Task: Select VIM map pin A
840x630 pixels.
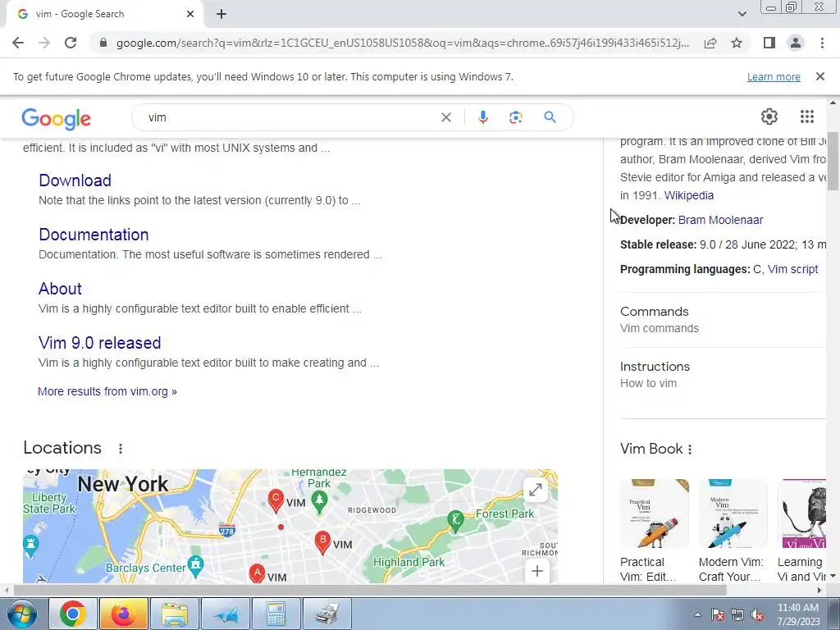Action: (x=257, y=573)
